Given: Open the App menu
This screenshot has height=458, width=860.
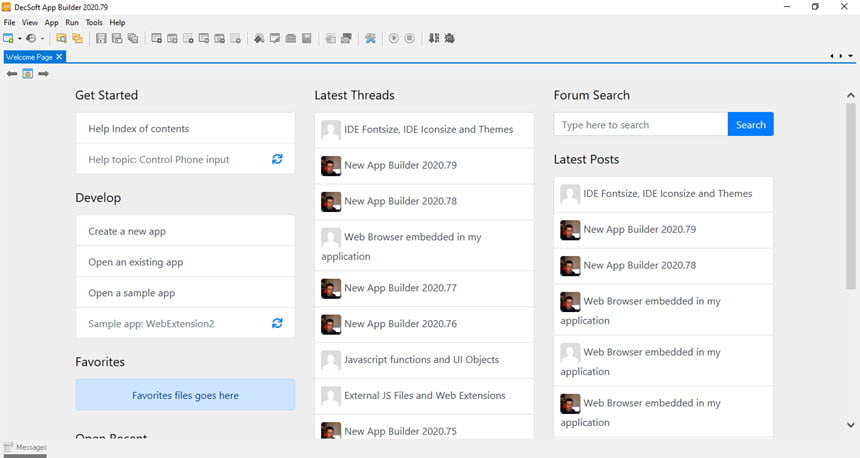Looking at the screenshot, I should (x=52, y=22).
